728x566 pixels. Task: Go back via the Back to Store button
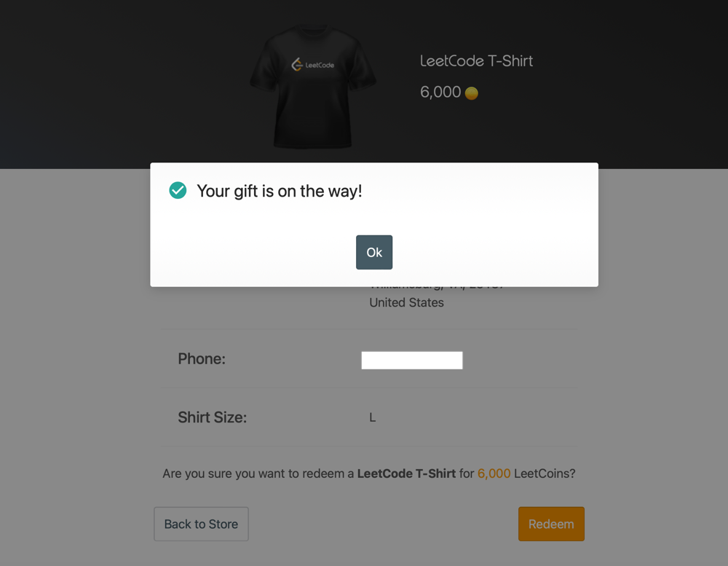201,524
